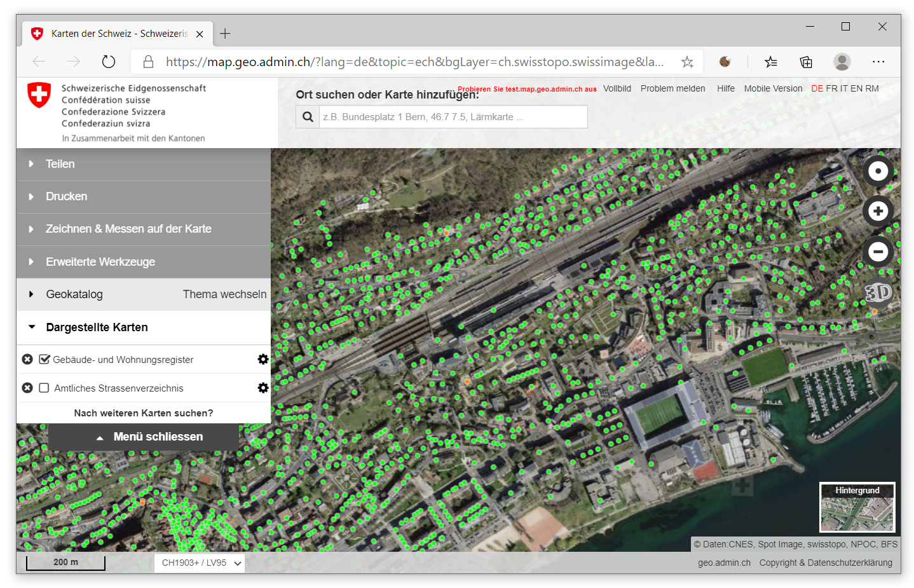Expand the Teilen section
914x588 pixels.
pos(60,164)
